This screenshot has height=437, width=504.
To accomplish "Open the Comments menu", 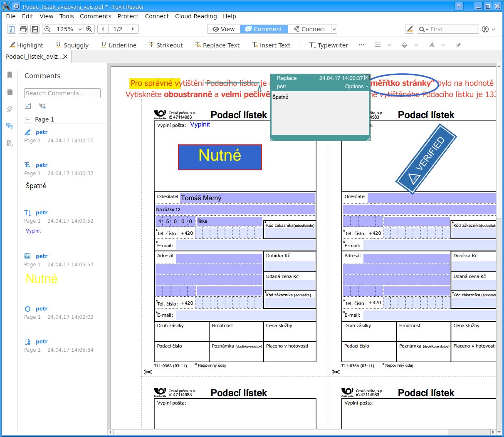I will click(96, 16).
